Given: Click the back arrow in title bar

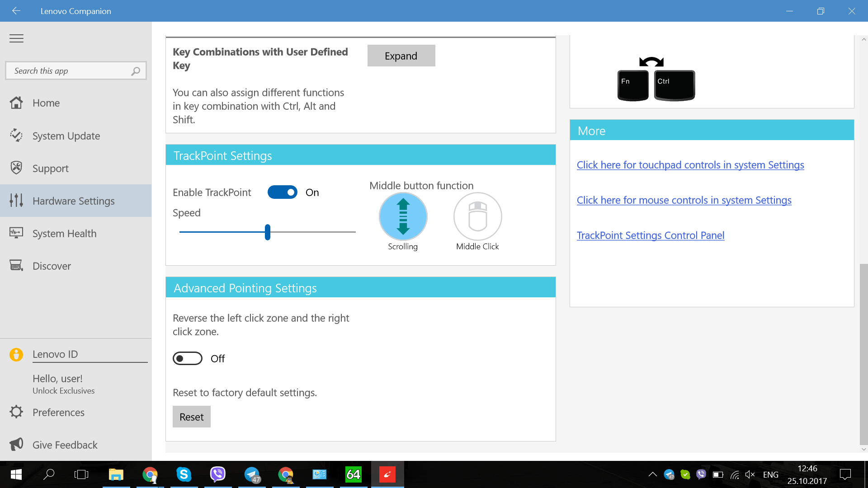Looking at the screenshot, I should pyautogui.click(x=16, y=11).
